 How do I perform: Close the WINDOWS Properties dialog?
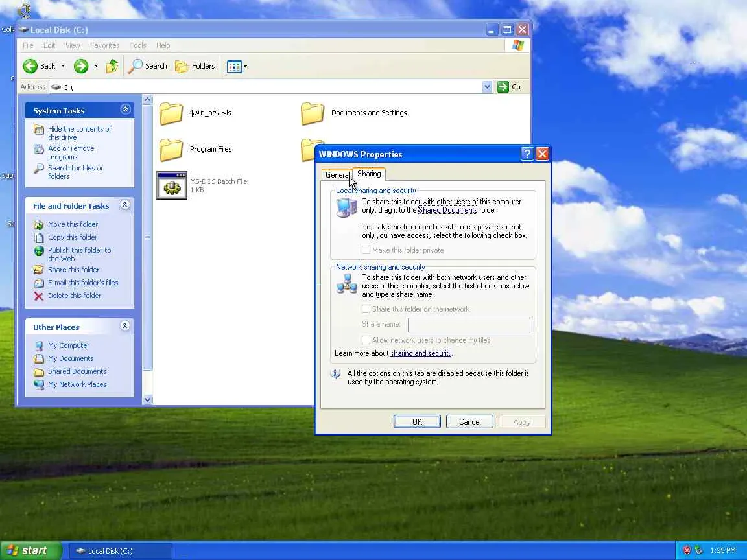542,154
